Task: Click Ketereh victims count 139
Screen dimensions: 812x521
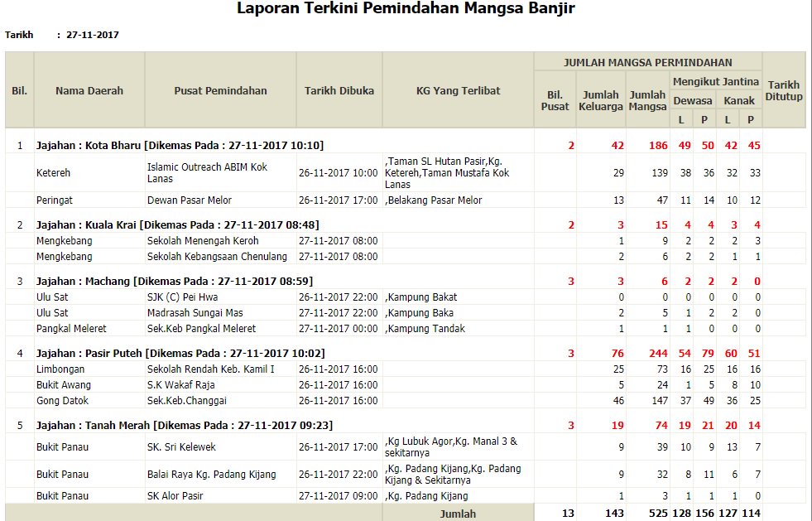Action: point(659,172)
